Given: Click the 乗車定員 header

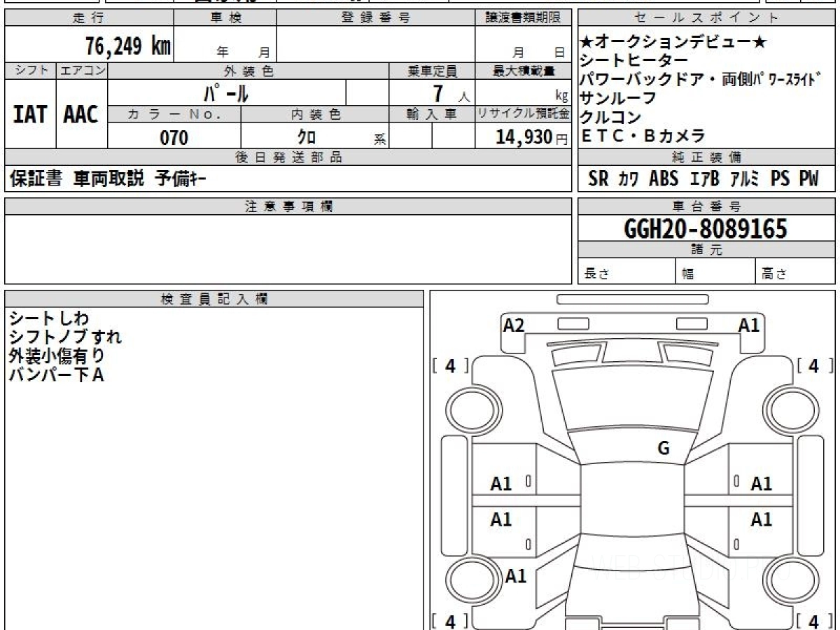Looking at the screenshot, I should 433,71.
